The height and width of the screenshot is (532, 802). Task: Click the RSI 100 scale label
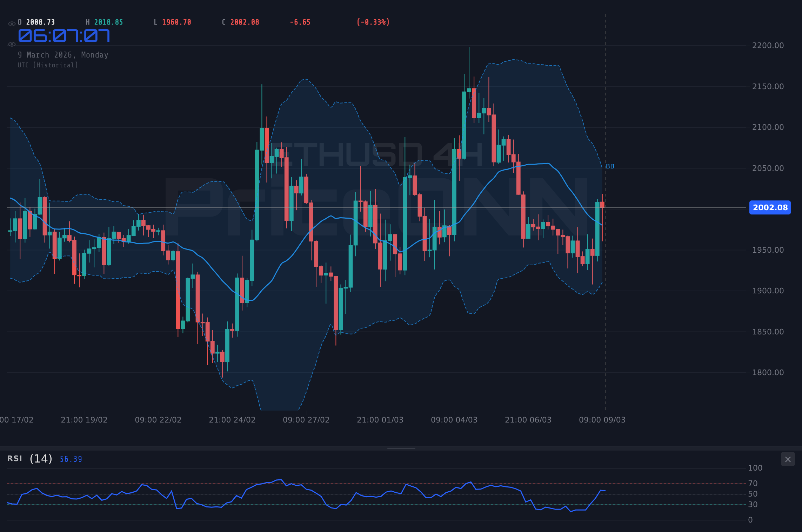click(x=755, y=468)
